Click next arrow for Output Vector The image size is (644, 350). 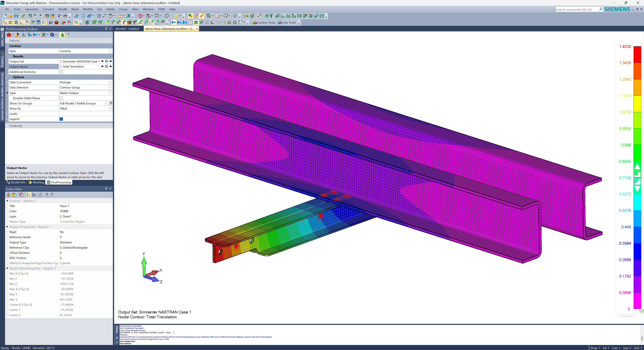(x=111, y=66)
